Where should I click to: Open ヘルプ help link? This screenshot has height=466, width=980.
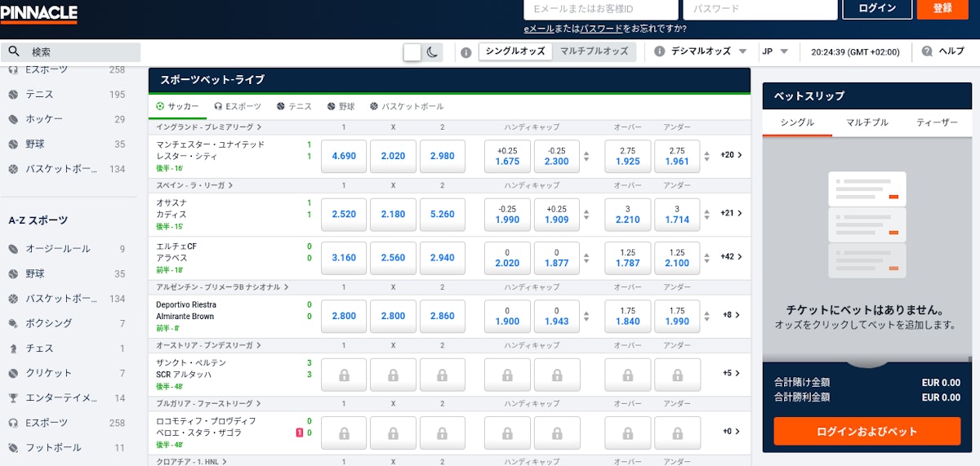coord(951,51)
